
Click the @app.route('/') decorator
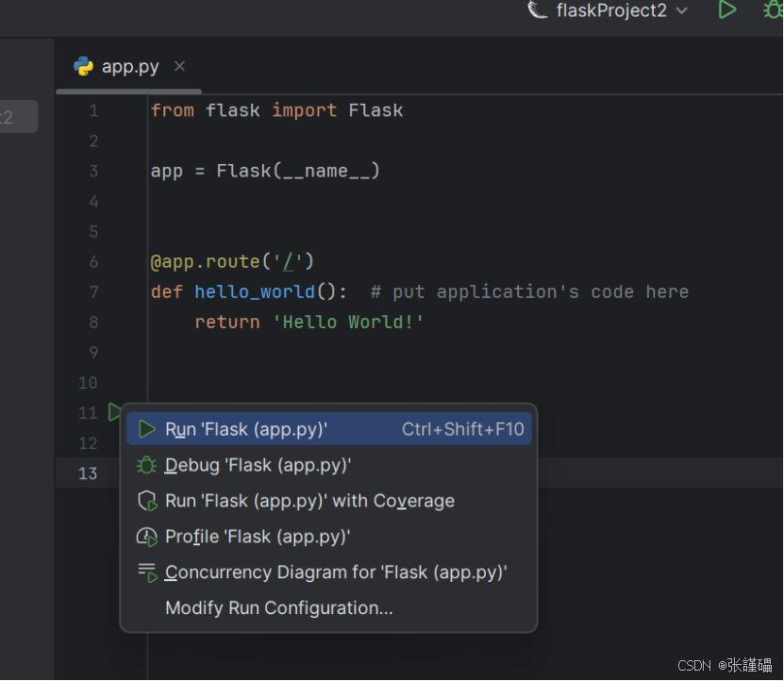pyautogui.click(x=232, y=261)
